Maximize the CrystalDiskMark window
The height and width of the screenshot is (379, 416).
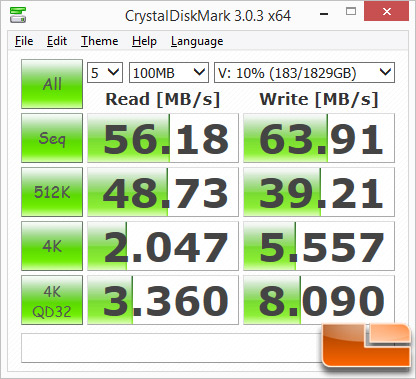pyautogui.click(x=351, y=12)
